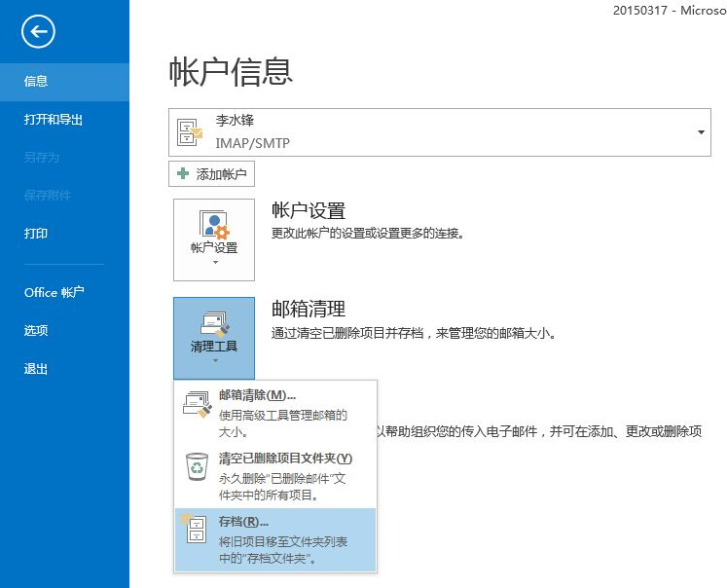This screenshot has height=588, width=727.
Task: Click the 清理工具 mailbox cleanup icon
Action: [x=213, y=324]
